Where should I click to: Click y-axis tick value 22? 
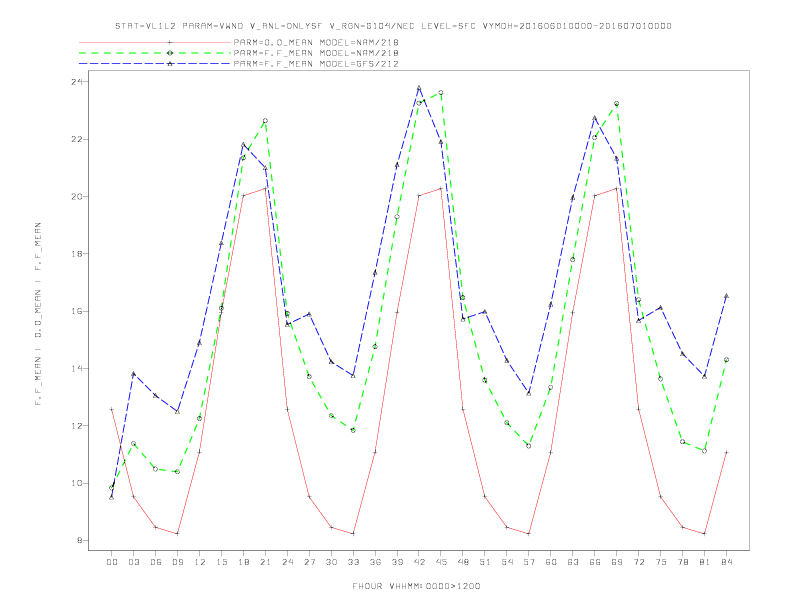click(x=77, y=139)
